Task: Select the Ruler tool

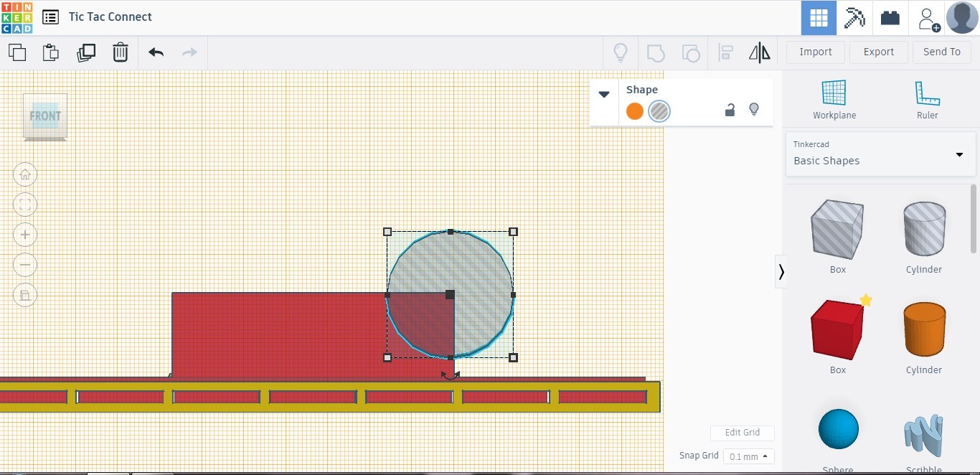Action: pyautogui.click(x=928, y=100)
